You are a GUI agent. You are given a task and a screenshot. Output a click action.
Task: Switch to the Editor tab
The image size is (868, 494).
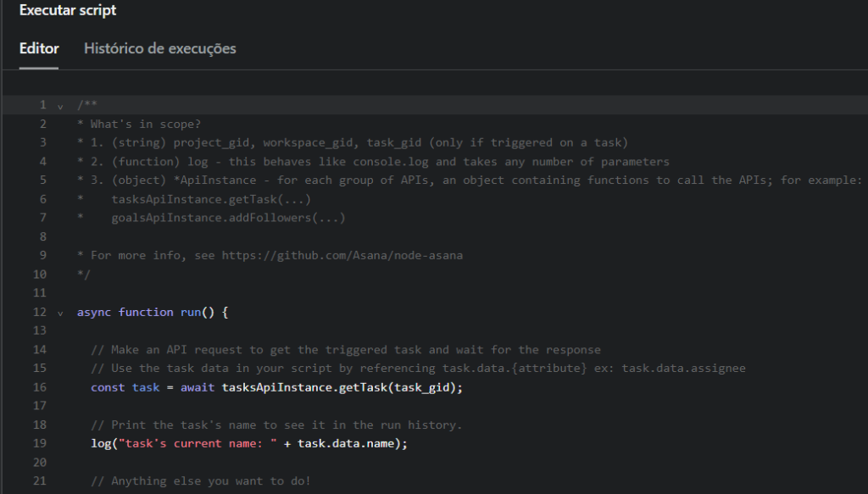tap(39, 48)
